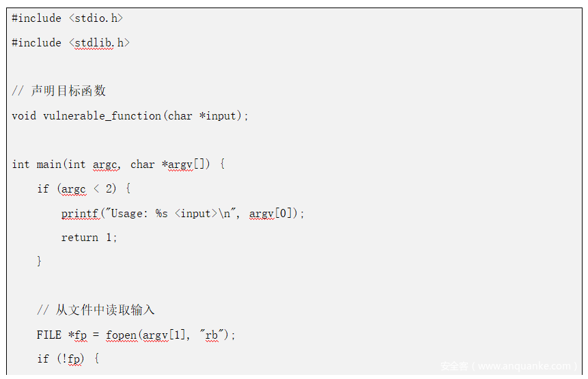Click the main function name

pos(48,165)
